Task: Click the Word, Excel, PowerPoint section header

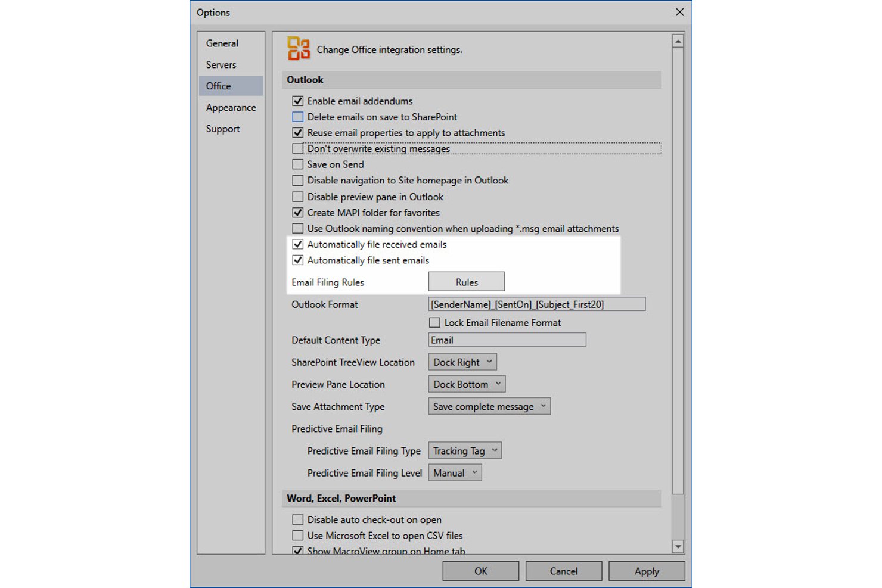Action: [x=471, y=499]
